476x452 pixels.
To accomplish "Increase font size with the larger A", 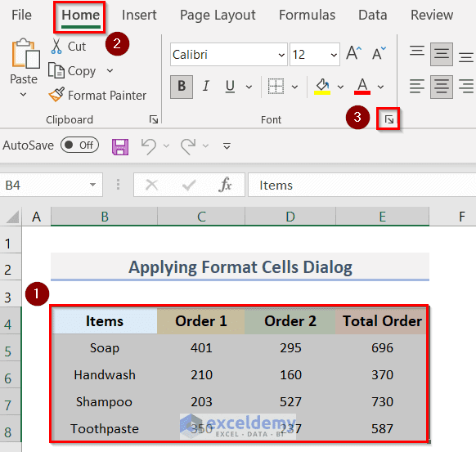I will pos(353,53).
